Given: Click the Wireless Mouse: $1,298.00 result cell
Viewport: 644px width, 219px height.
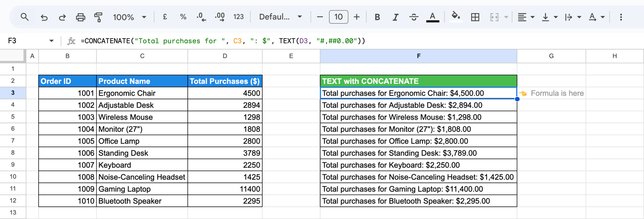Looking at the screenshot, I should click(x=418, y=117).
